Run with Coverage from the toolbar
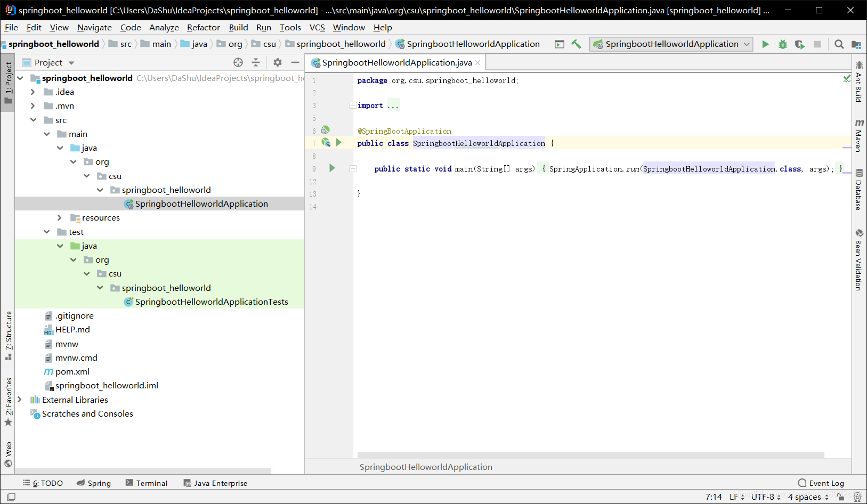 [x=799, y=44]
